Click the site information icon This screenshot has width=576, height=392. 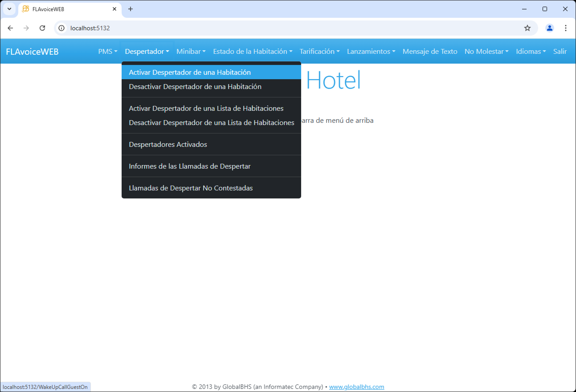click(x=61, y=28)
